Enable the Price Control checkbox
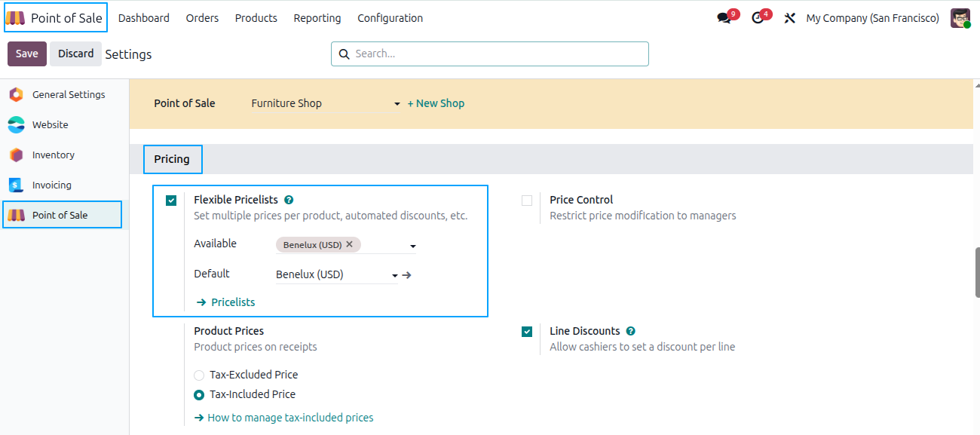Screen dimensions: 980x435 [527, 201]
